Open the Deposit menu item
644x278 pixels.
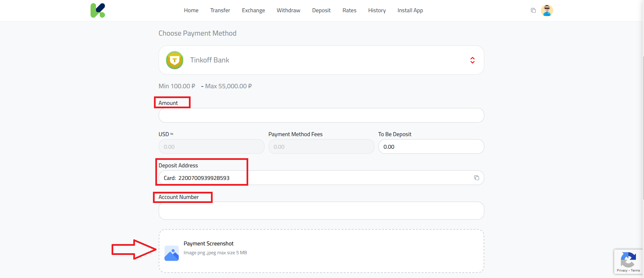click(x=321, y=11)
